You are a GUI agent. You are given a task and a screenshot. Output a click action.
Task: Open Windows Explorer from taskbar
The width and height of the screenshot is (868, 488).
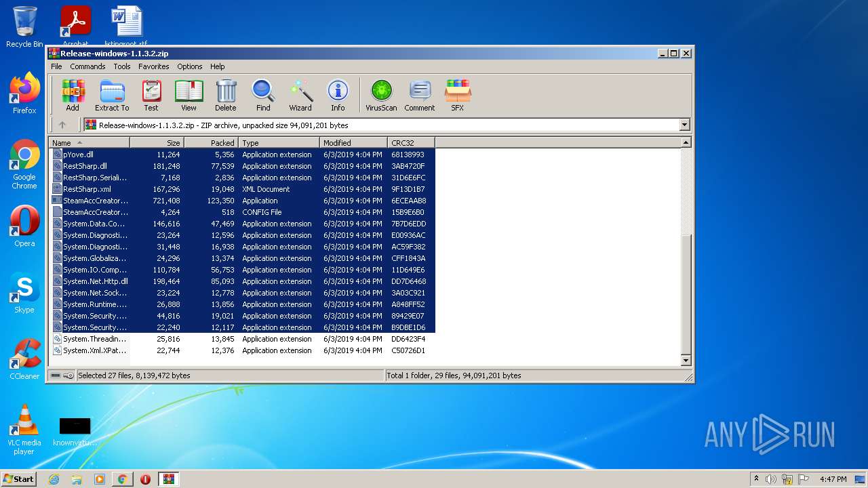[x=77, y=479]
